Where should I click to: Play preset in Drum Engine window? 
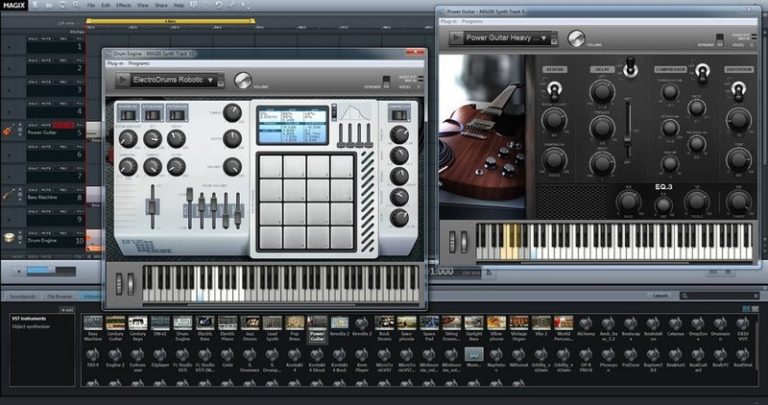pos(123,80)
